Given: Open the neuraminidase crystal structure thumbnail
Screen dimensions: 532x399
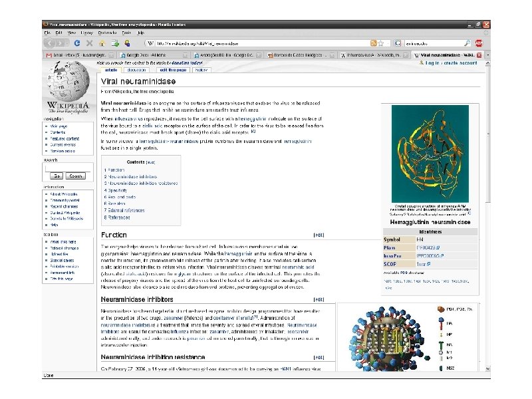Looking at the screenshot, I should pos(430,154).
